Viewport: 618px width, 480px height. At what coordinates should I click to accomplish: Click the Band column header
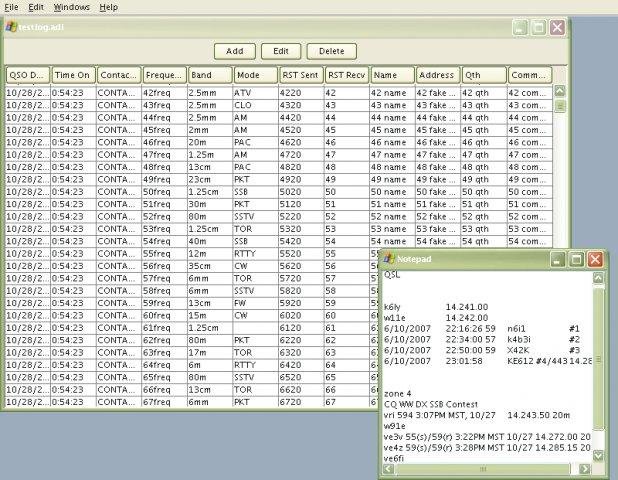(x=210, y=75)
